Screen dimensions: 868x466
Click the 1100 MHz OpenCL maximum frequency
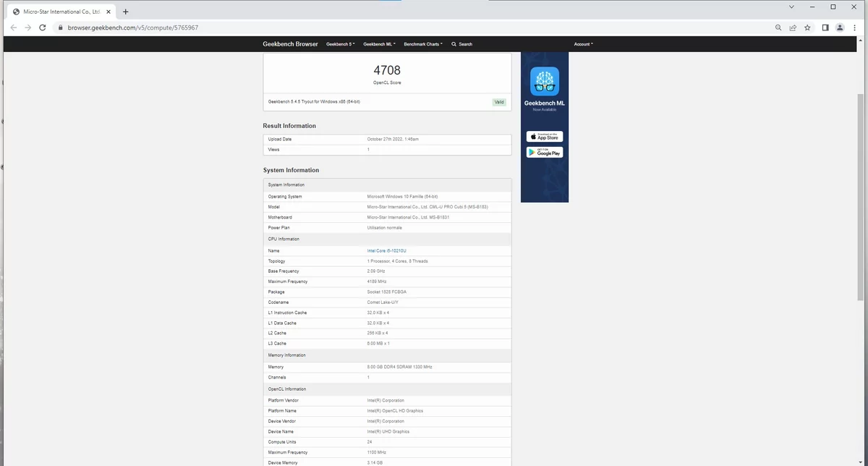pyautogui.click(x=376, y=452)
